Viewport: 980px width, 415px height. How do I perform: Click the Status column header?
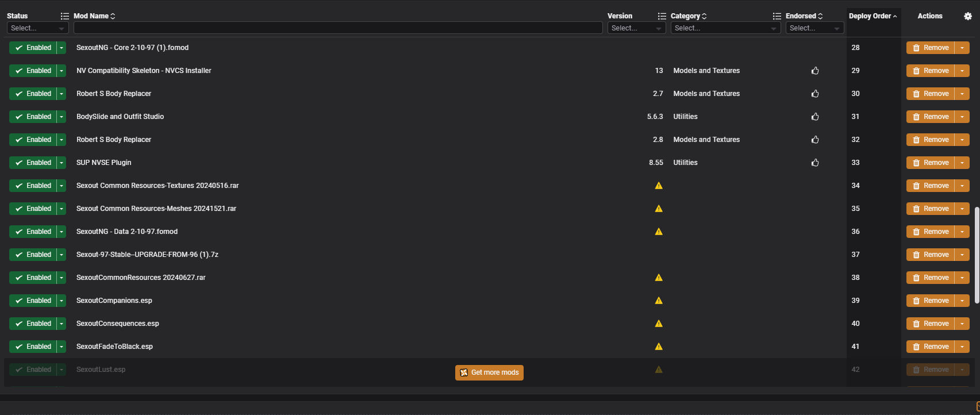[17, 16]
